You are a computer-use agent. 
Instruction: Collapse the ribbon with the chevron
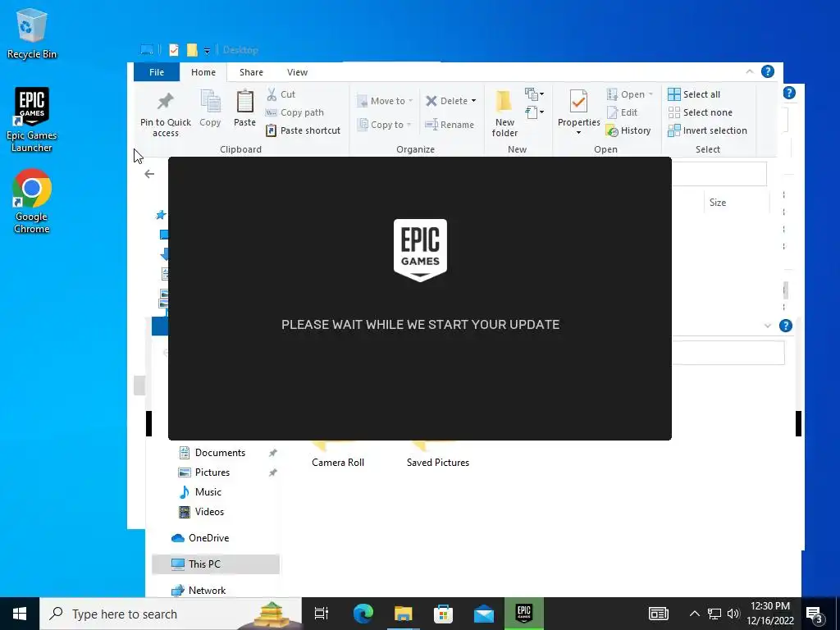(750, 72)
